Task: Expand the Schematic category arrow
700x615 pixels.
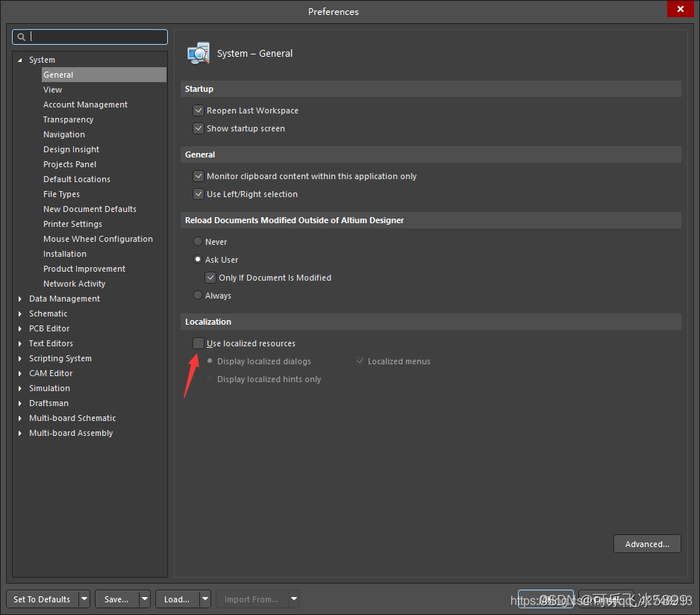Action: (x=21, y=313)
